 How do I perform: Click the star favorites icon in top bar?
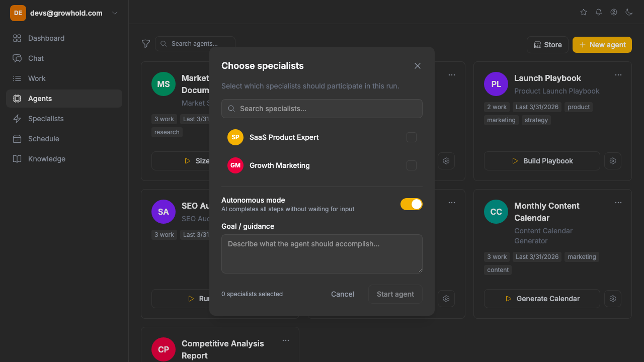pos(584,12)
